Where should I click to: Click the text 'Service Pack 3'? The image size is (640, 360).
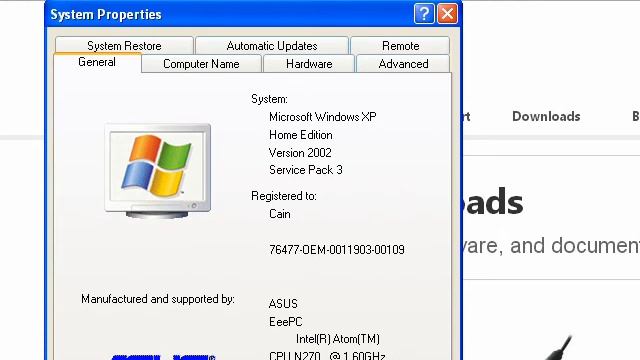pos(306,170)
